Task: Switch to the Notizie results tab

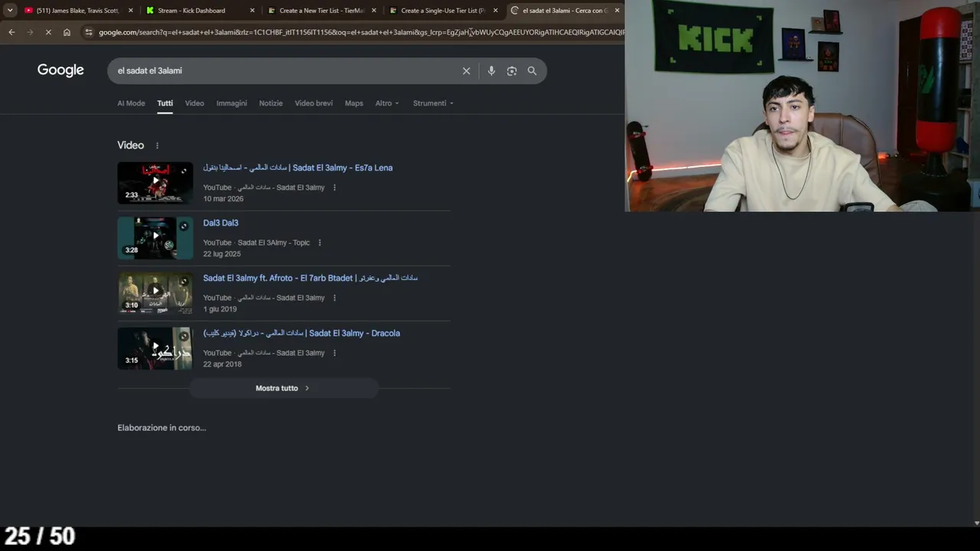Action: coord(271,103)
